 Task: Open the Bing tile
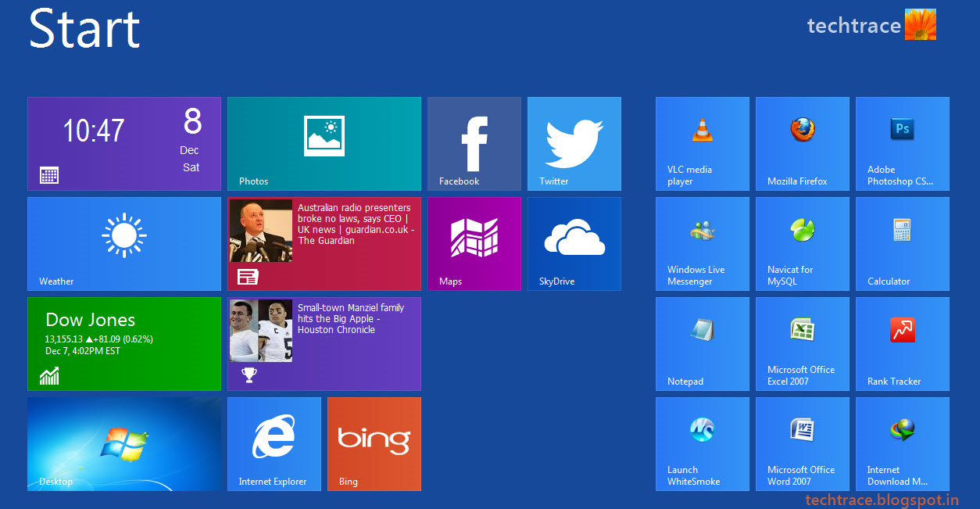pos(374,444)
